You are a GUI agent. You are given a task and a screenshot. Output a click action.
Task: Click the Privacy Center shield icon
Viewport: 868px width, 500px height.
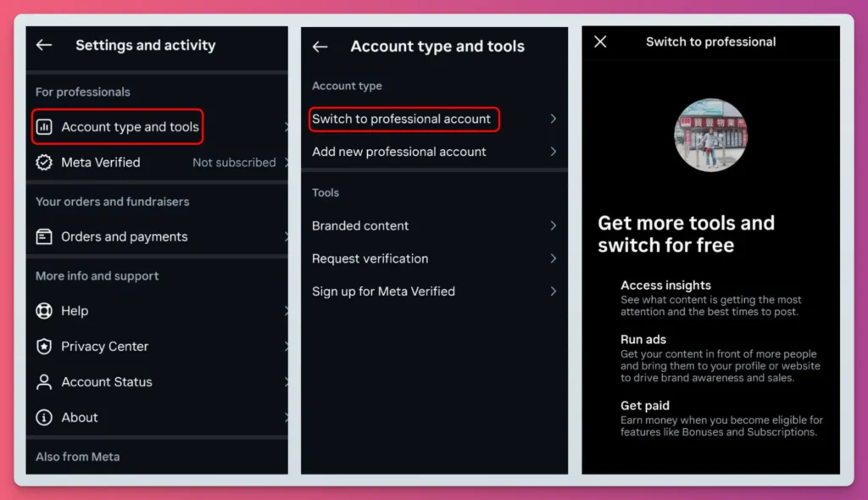44,347
